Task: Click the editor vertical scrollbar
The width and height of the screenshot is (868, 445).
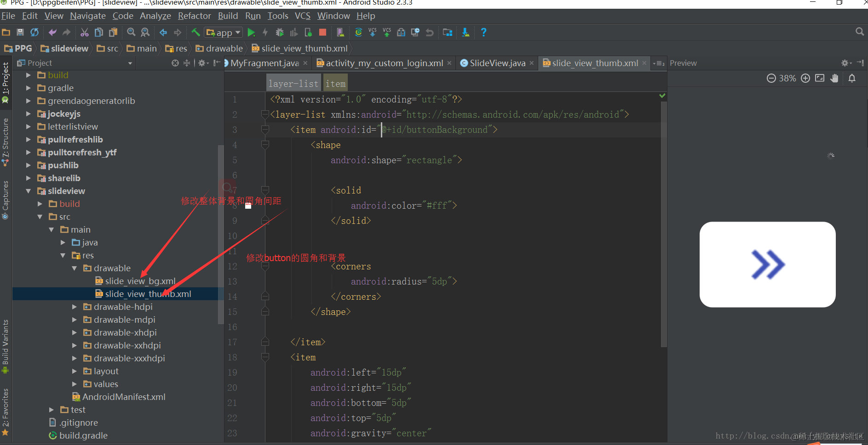Action: [x=664, y=224]
